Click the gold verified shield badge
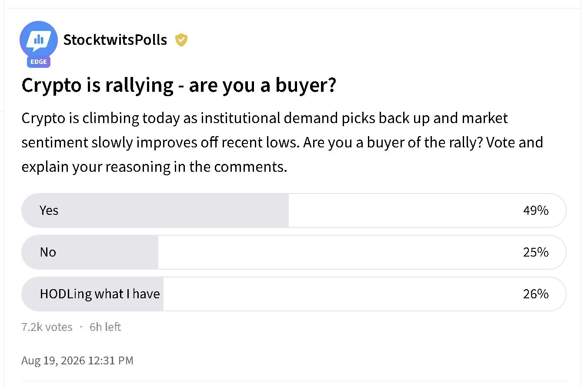 (181, 40)
